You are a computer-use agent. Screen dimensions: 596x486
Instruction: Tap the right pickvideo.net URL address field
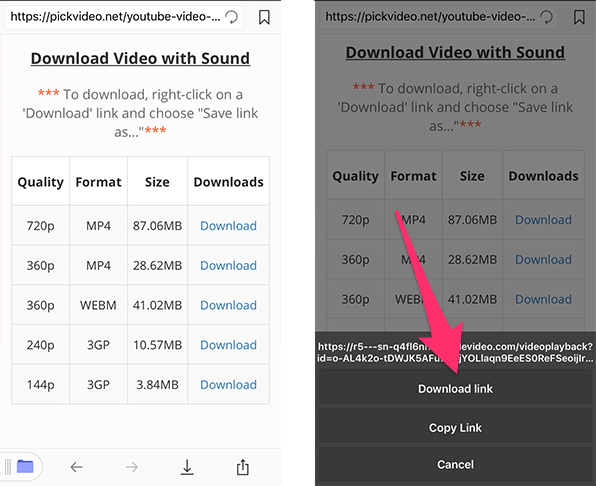(439, 17)
